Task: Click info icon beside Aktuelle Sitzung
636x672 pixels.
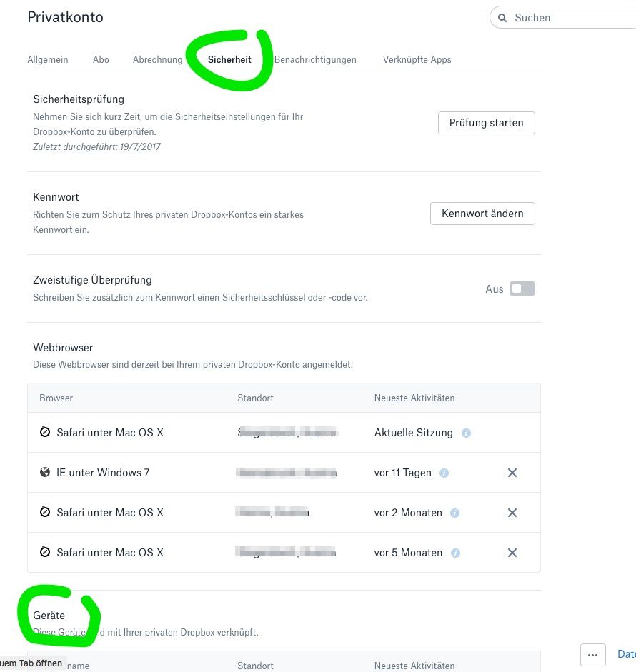Action: click(466, 433)
